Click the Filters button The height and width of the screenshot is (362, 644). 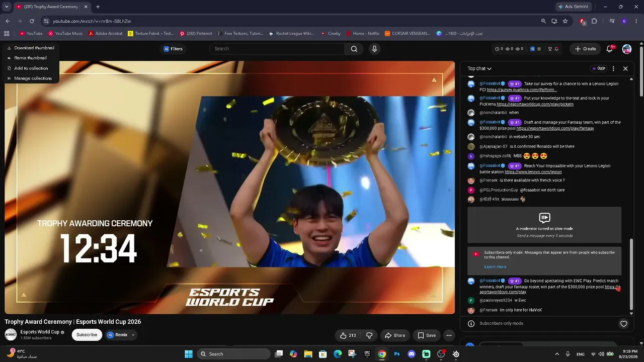(x=173, y=49)
